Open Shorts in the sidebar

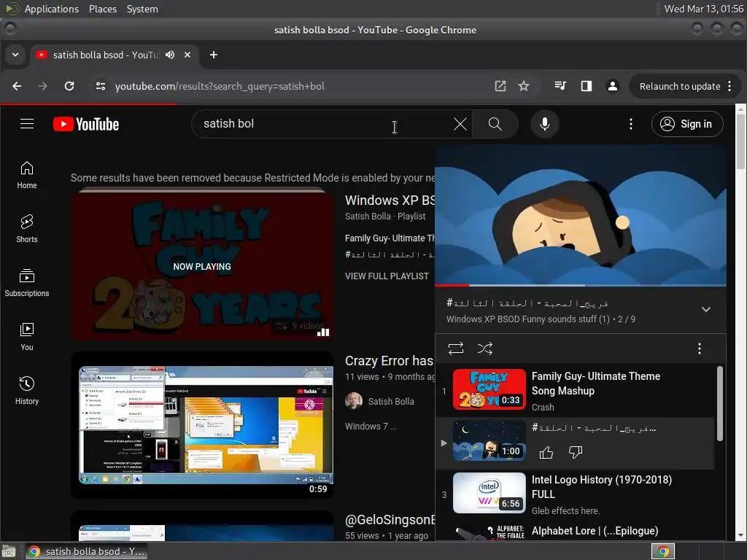tap(27, 229)
